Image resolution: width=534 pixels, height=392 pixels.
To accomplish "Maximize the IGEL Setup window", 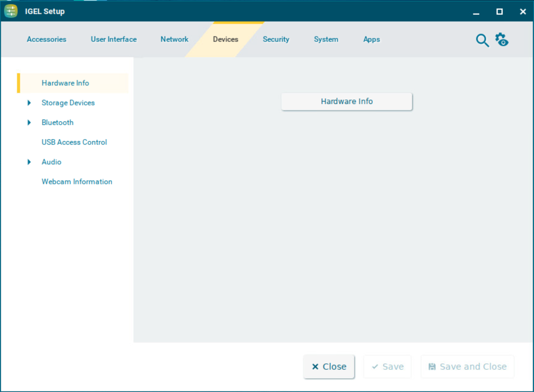I will tap(499, 11).
